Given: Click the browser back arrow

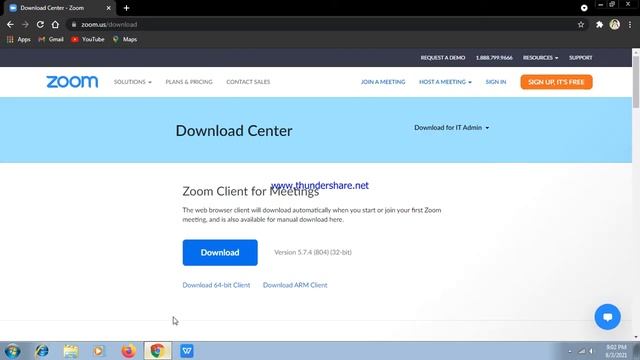Looking at the screenshot, I should pyautogui.click(x=10, y=24).
